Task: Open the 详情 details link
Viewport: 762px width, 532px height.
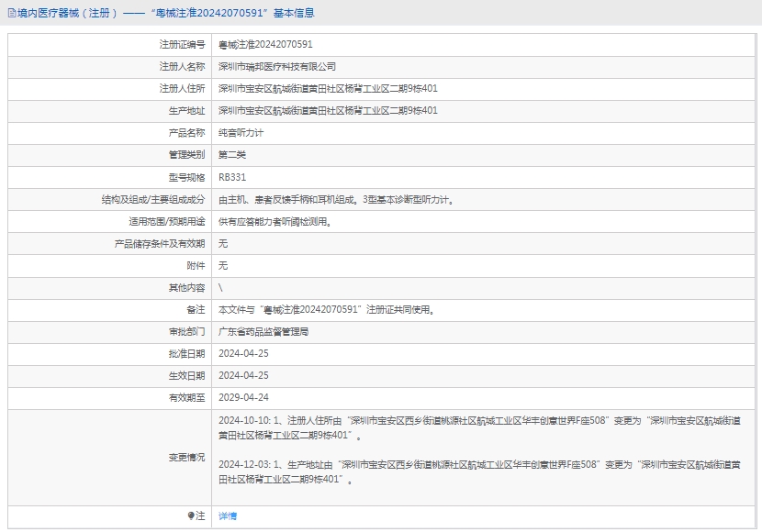Action: tap(228, 516)
